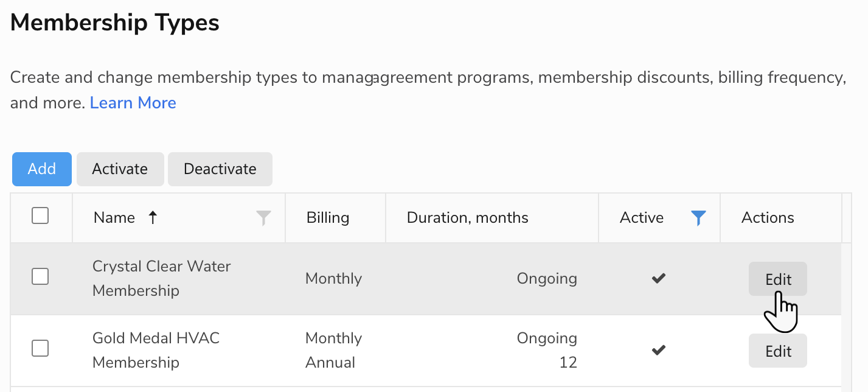Click the Crystal Clear Water Membership name
Image resolution: width=868 pixels, height=392 pixels.
pos(161,278)
